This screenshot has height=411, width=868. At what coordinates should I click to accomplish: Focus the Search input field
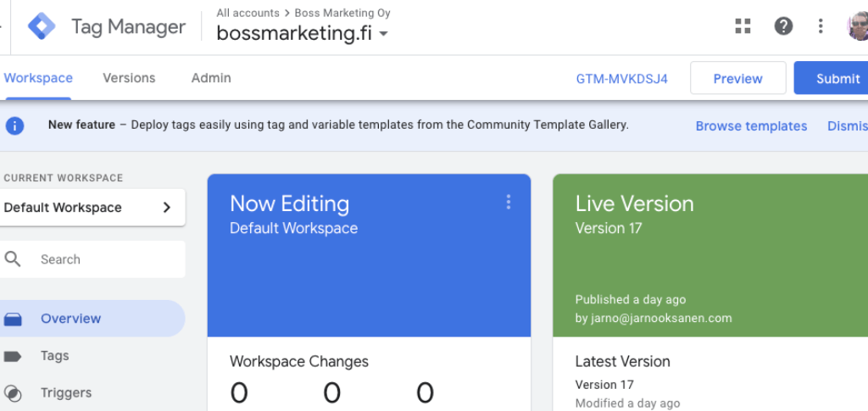pyautogui.click(x=92, y=258)
